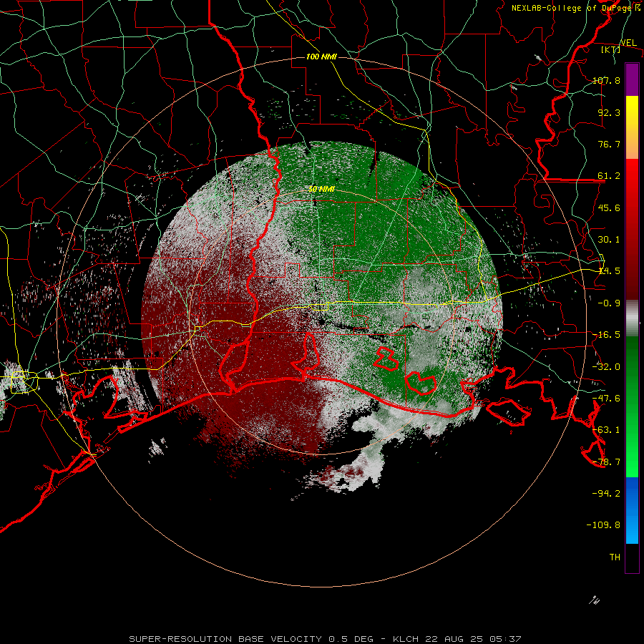Click the 14.5 legend value
Screen dimensions: 644x644
tap(609, 270)
